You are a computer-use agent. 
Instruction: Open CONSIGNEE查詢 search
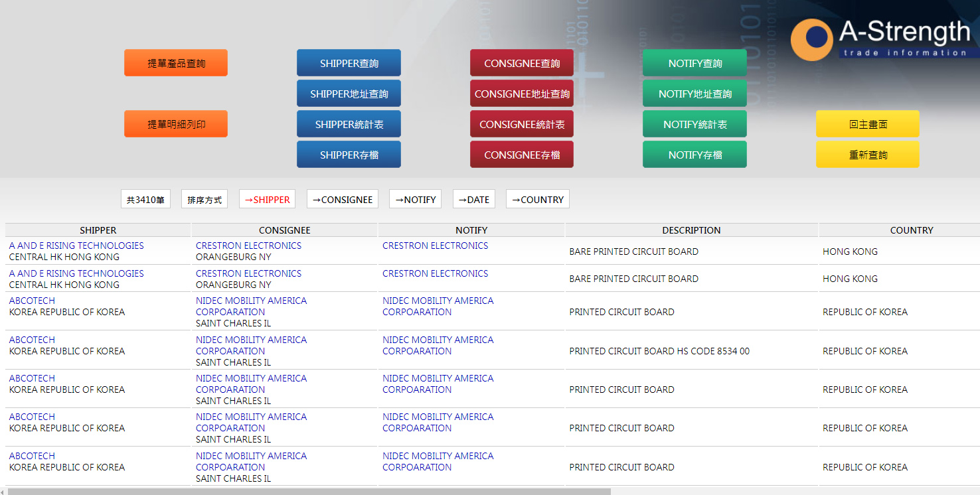[x=522, y=63]
